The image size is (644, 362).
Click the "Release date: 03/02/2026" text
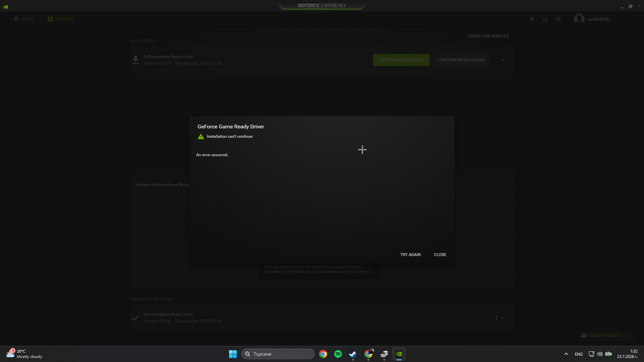199,321
